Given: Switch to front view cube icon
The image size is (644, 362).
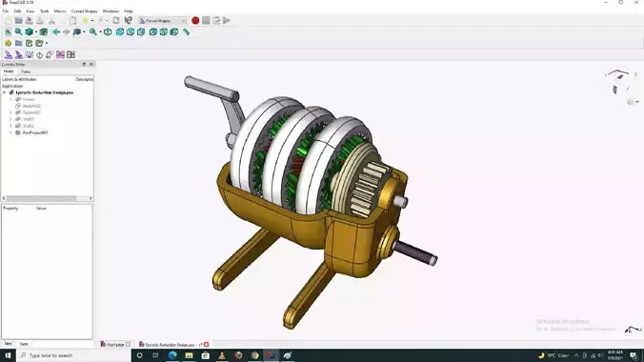Looking at the screenshot, I should (x=119, y=32).
